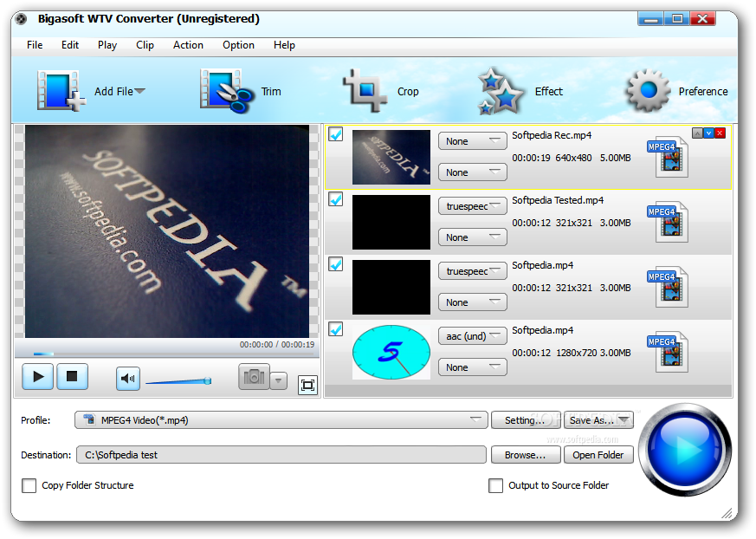Take a snapshot with camera icon
756x539 pixels.
[254, 377]
